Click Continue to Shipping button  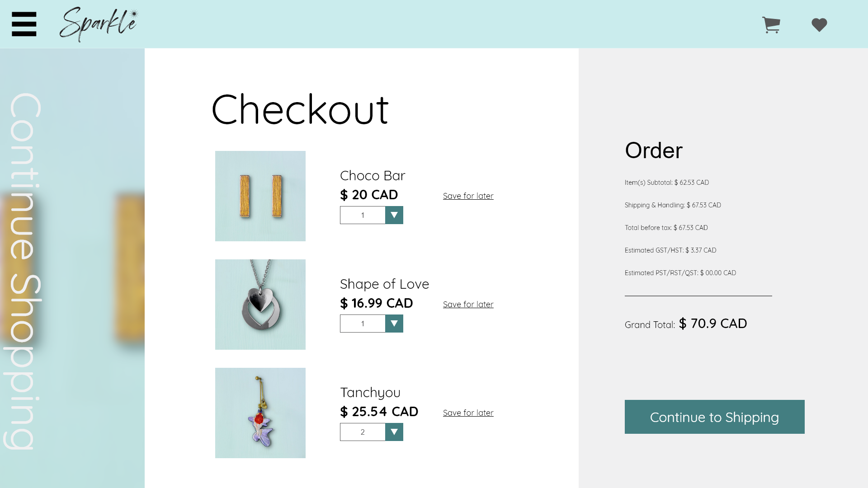[714, 417]
